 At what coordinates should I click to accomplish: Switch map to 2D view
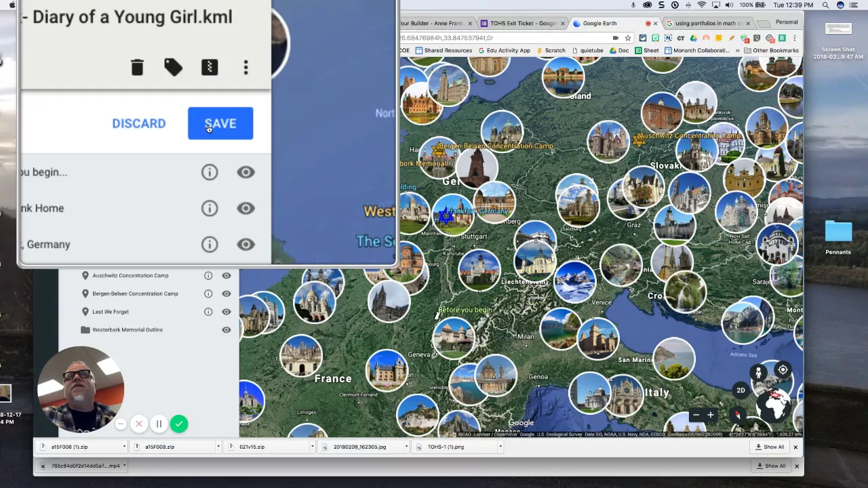pos(741,390)
